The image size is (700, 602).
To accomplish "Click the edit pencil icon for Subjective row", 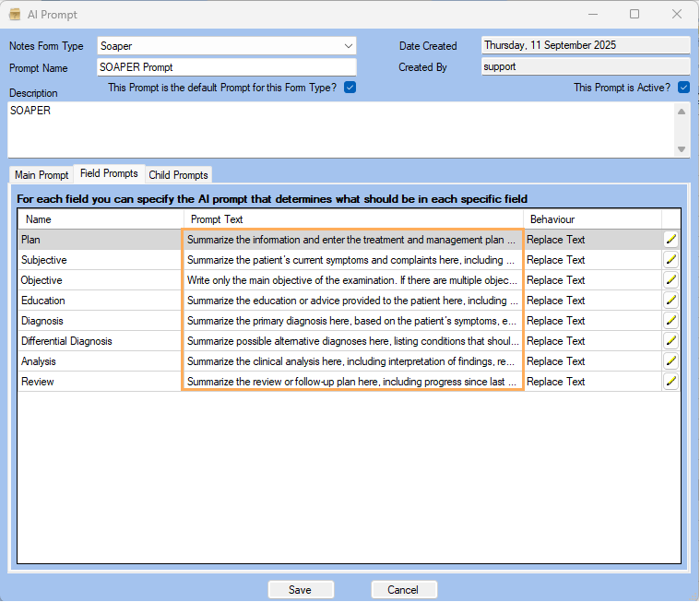I will 670,260.
